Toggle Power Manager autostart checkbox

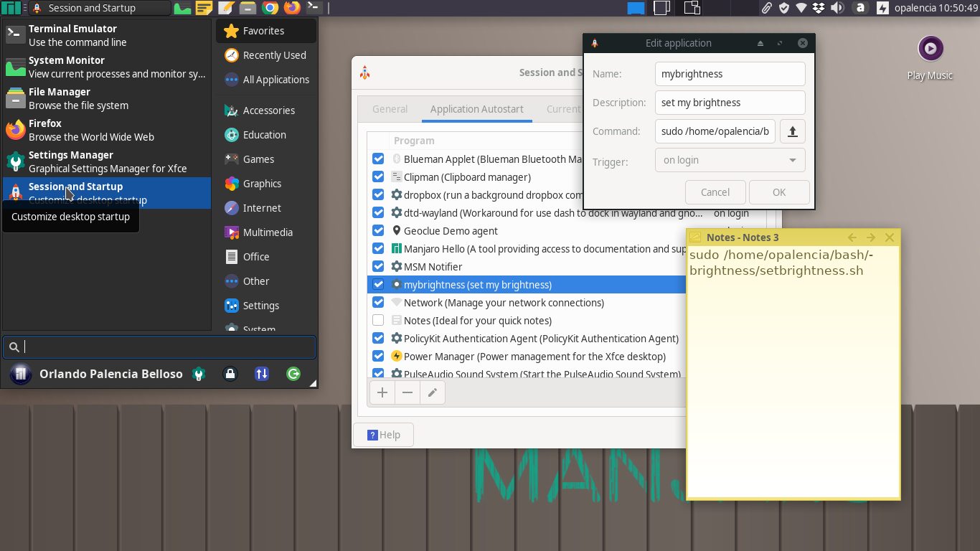tap(378, 356)
